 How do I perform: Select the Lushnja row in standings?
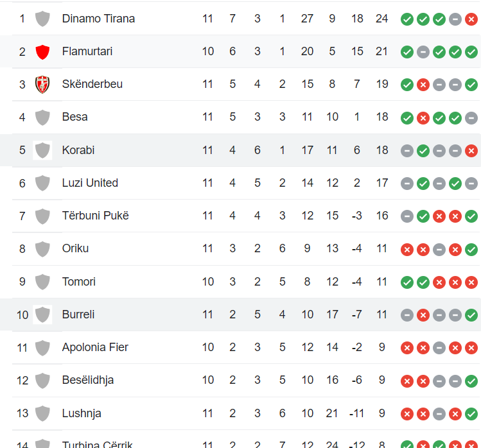click(247, 413)
